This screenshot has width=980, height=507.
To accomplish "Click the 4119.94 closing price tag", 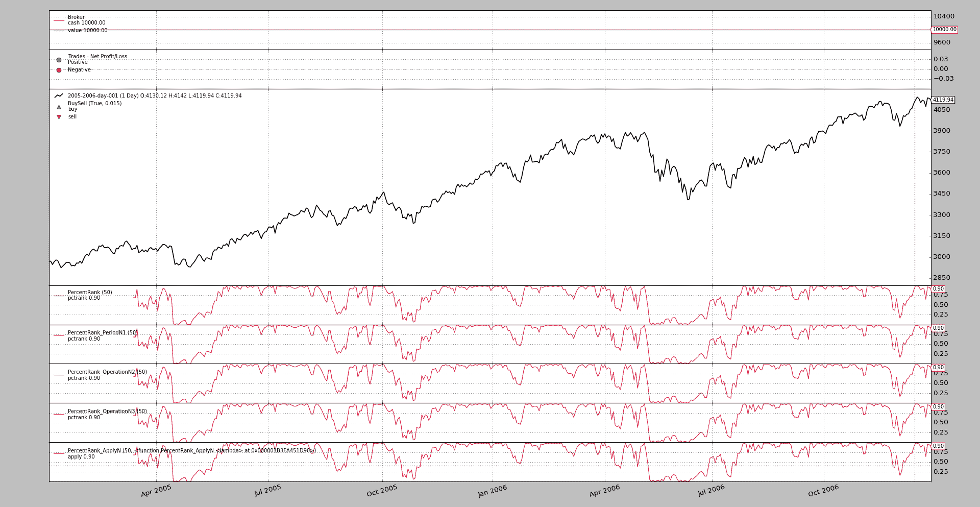I will pos(943,100).
